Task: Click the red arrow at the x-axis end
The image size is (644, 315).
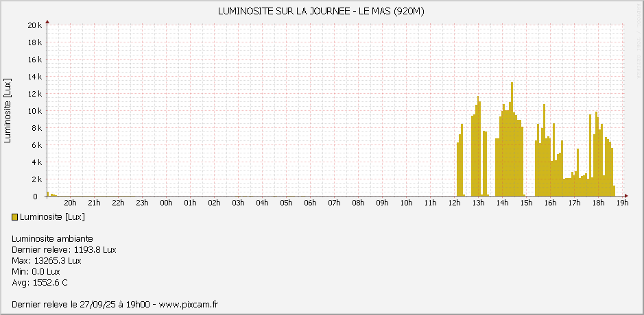Action: pyautogui.click(x=625, y=196)
